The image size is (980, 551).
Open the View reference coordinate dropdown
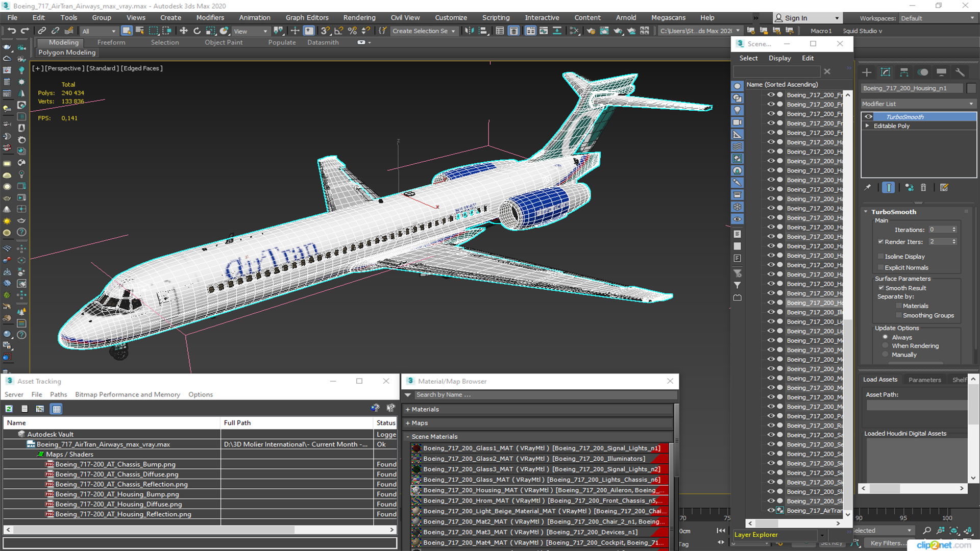coord(251,31)
